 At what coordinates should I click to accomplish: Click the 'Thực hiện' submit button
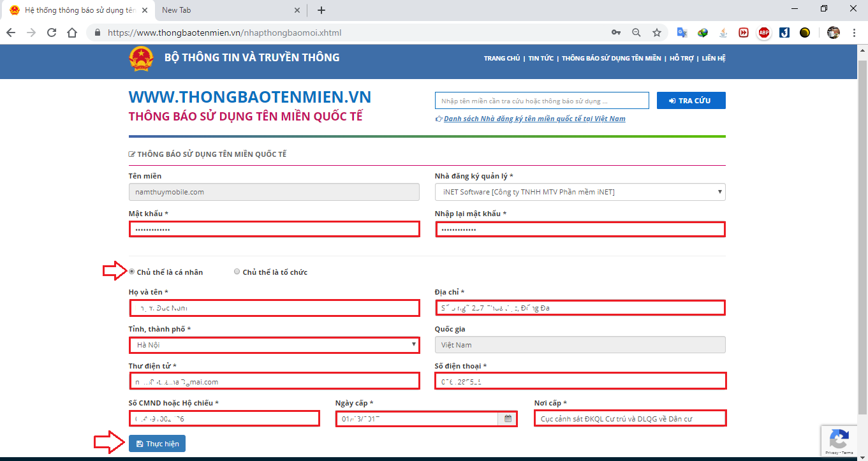[157, 443]
